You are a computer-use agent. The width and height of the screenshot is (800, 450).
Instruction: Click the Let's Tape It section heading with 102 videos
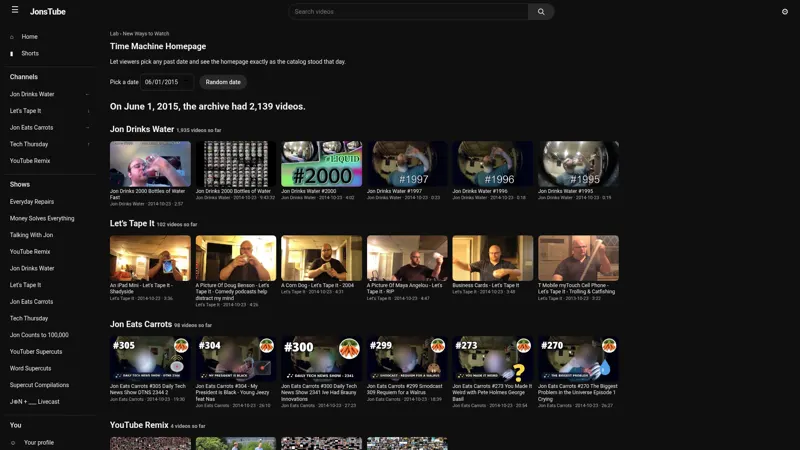click(x=132, y=223)
